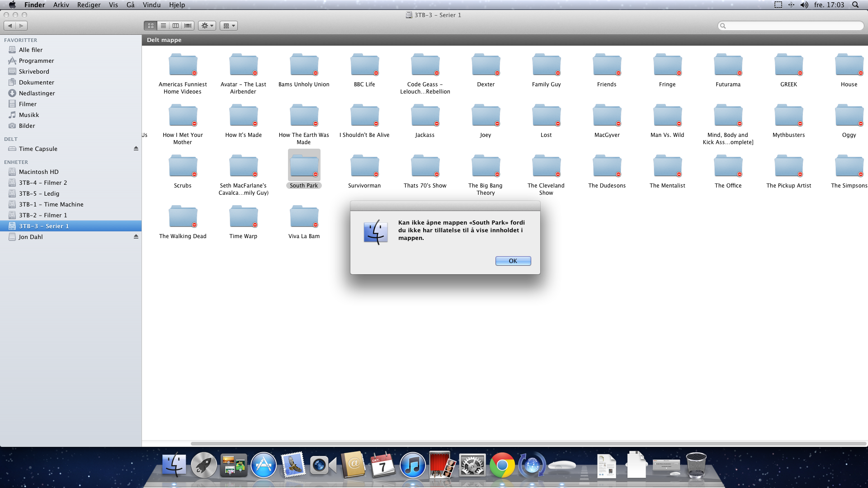Open Launchpad from the Dock
The height and width of the screenshot is (488, 868).
click(204, 465)
